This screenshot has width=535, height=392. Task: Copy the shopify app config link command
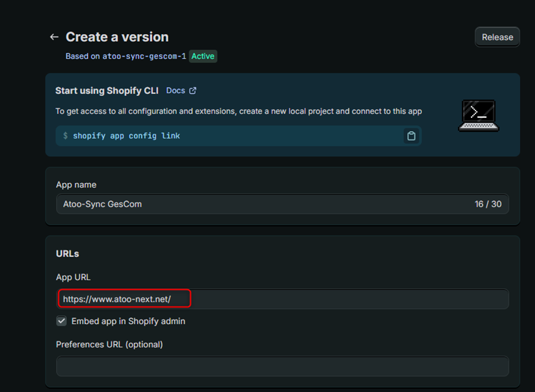pos(412,136)
